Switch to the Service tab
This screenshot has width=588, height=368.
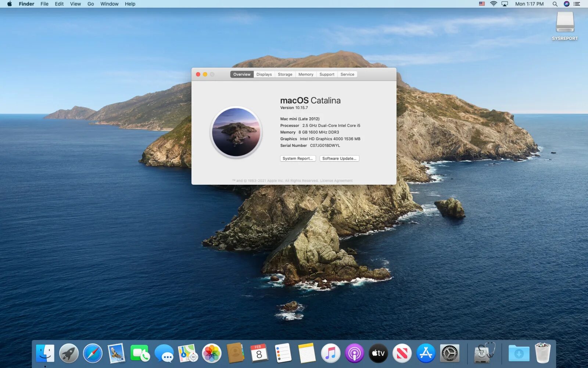point(347,74)
